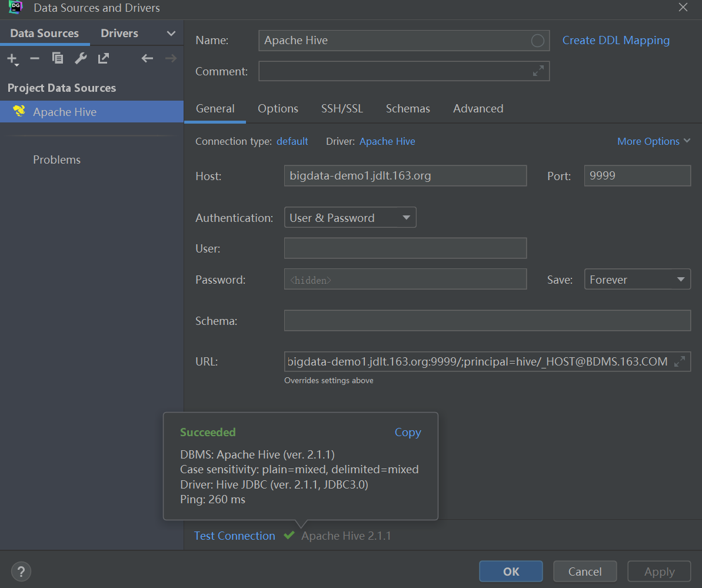Click the Apache Hive bee icon in the list
This screenshot has width=702, height=588.
tap(19, 111)
